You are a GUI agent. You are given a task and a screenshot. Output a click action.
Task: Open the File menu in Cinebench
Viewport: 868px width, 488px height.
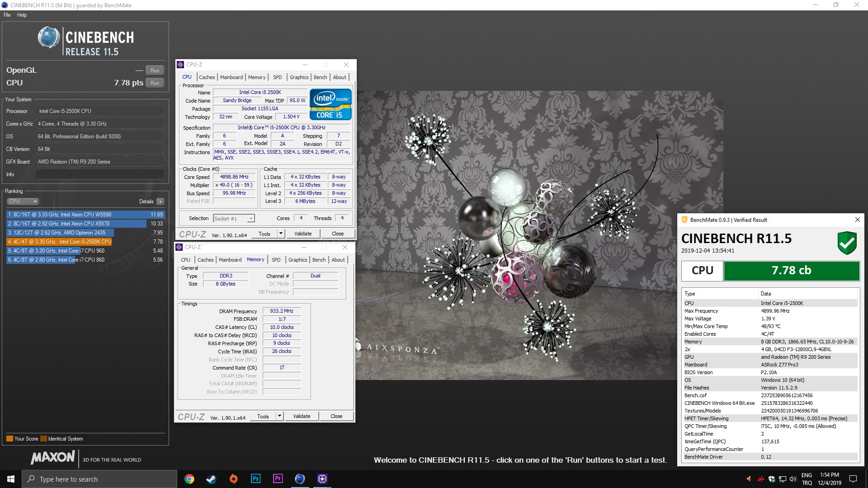7,15
